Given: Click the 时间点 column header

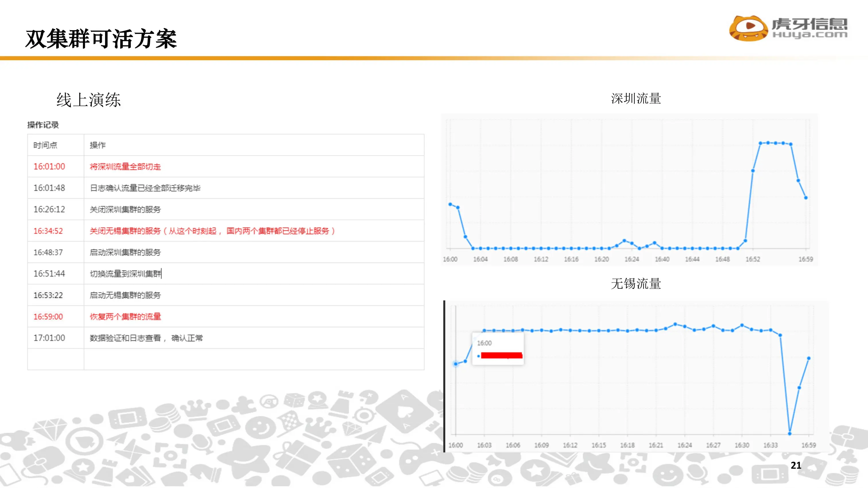Looking at the screenshot, I should pos(45,145).
